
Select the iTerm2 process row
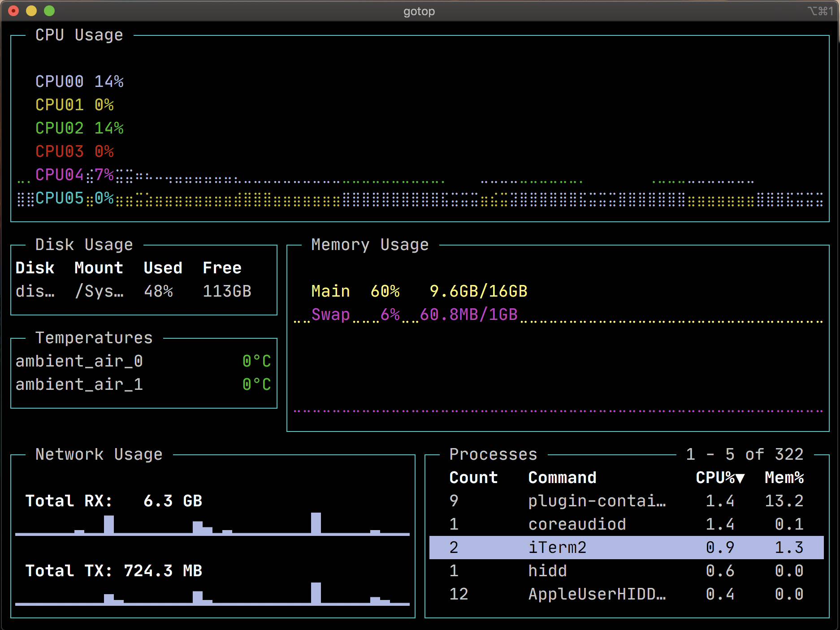[x=627, y=548]
